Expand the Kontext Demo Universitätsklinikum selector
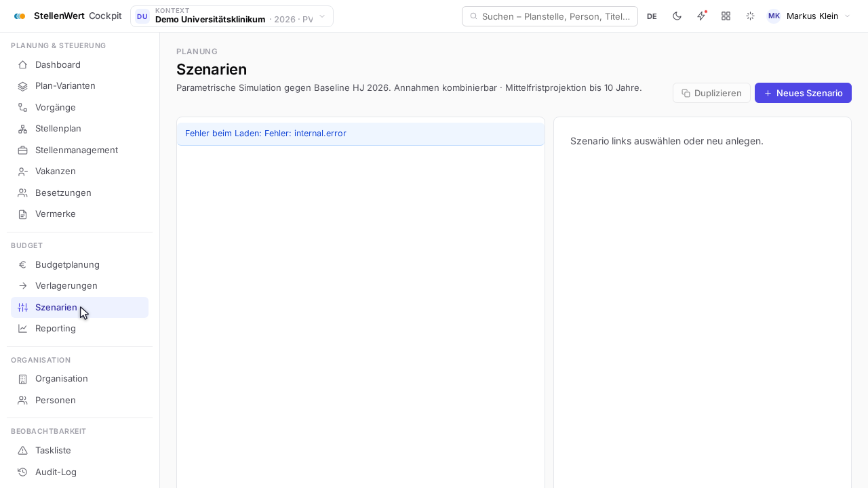868x488 pixels. tap(232, 16)
